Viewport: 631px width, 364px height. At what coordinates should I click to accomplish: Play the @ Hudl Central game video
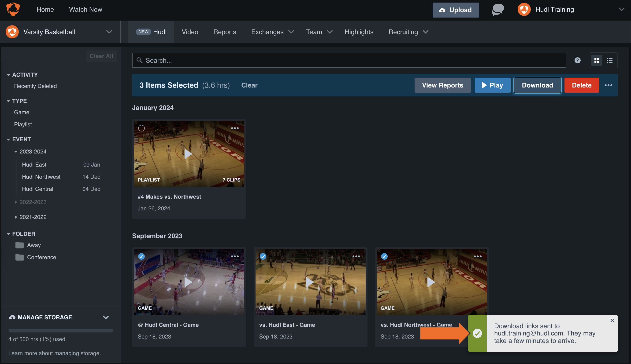(188, 282)
